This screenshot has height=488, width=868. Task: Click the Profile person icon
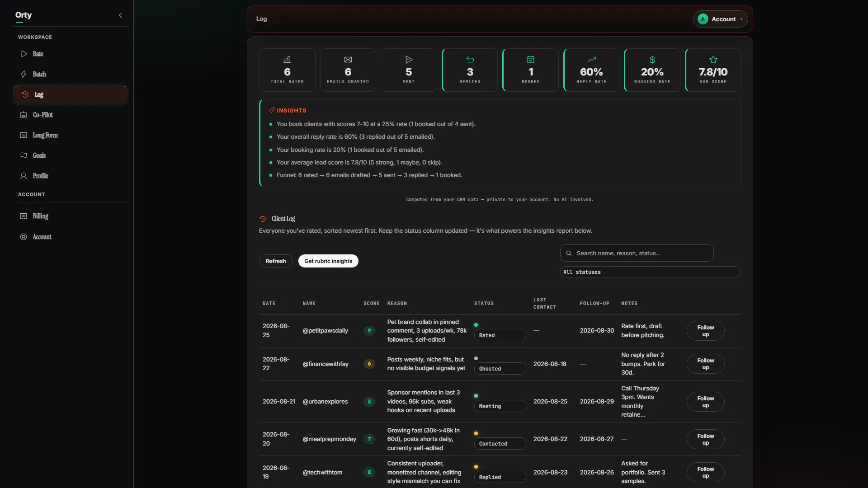[x=24, y=176]
